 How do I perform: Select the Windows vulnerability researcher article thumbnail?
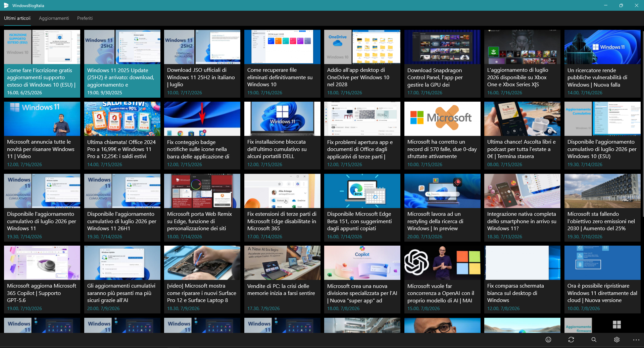[602, 47]
